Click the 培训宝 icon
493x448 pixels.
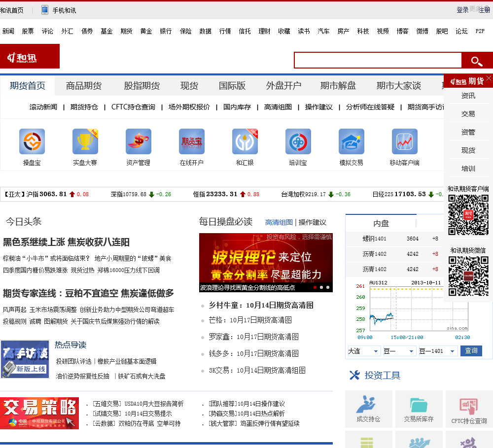pyautogui.click(x=298, y=142)
